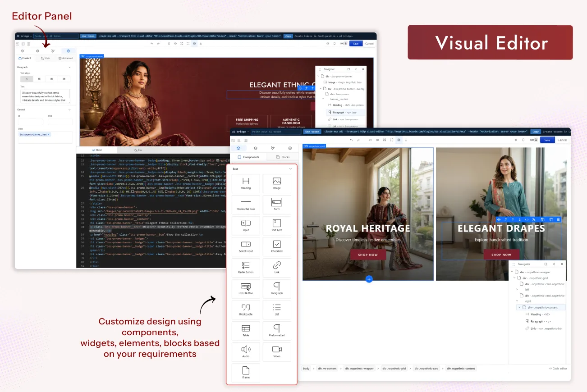587x392 pixels.
Task: Insert the Html Button component
Action: pos(246,289)
